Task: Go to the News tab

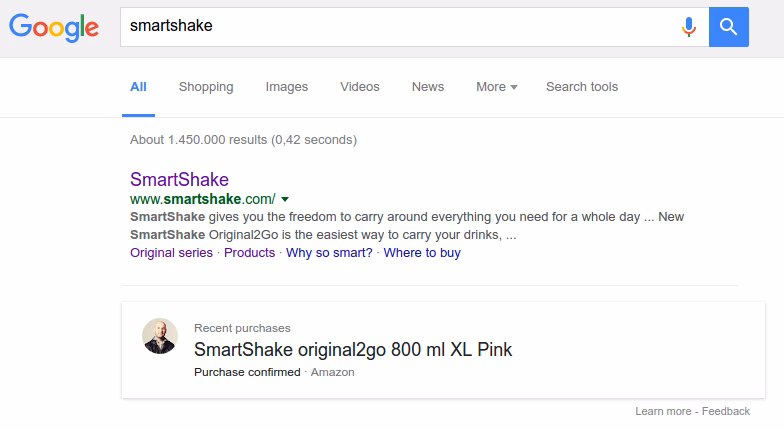Action: click(x=428, y=87)
